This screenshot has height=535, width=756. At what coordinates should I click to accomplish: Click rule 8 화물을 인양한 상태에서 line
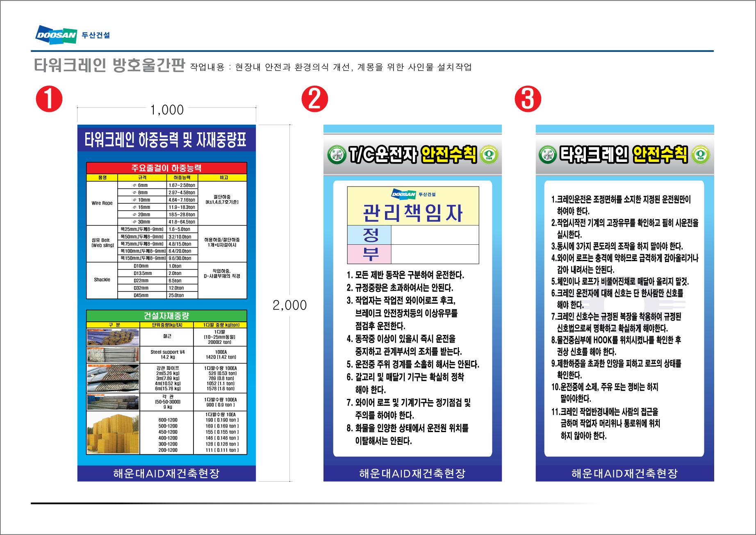coord(408,428)
